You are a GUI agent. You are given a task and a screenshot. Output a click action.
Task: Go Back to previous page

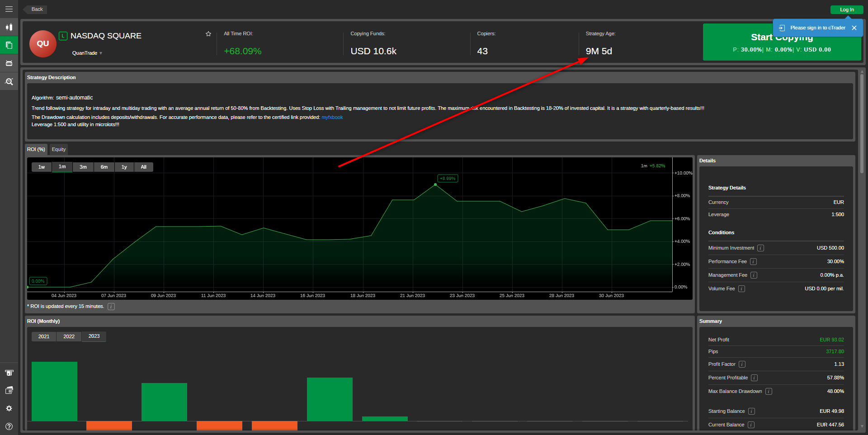(x=35, y=9)
